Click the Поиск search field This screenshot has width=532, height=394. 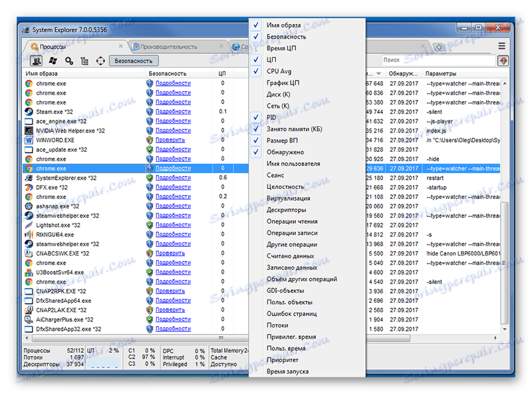tap(439, 60)
